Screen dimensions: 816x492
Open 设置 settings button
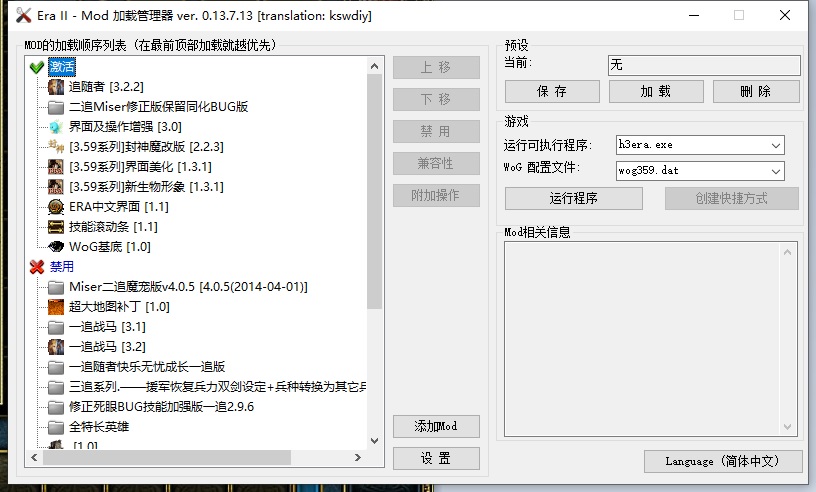click(x=436, y=458)
